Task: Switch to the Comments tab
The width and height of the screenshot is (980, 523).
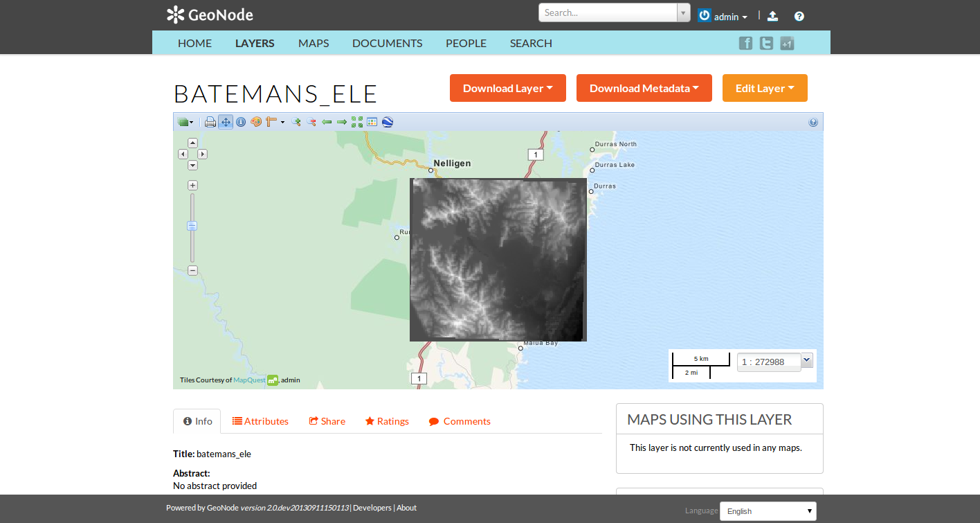Action: (x=460, y=421)
